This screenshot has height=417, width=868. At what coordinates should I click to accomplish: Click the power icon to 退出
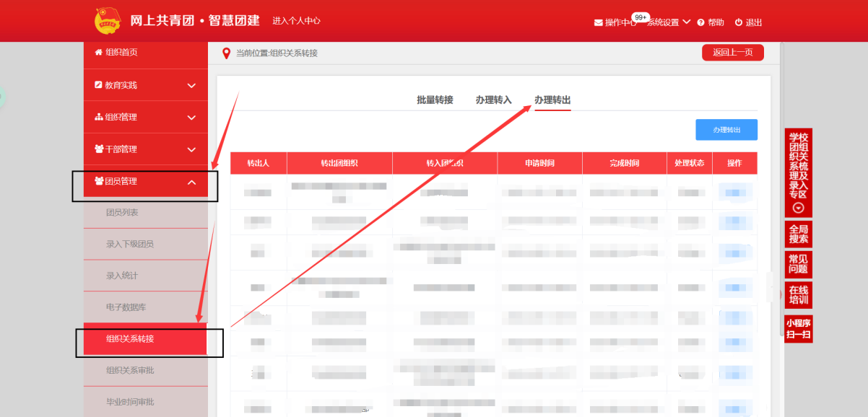pyautogui.click(x=738, y=22)
